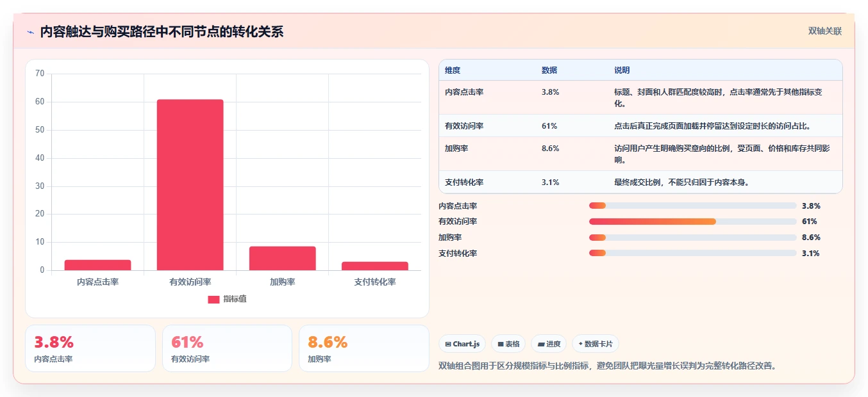This screenshot has width=868, height=397.
Task: Click the 3.8% value in the table's 数据 column
Action: click(x=550, y=92)
